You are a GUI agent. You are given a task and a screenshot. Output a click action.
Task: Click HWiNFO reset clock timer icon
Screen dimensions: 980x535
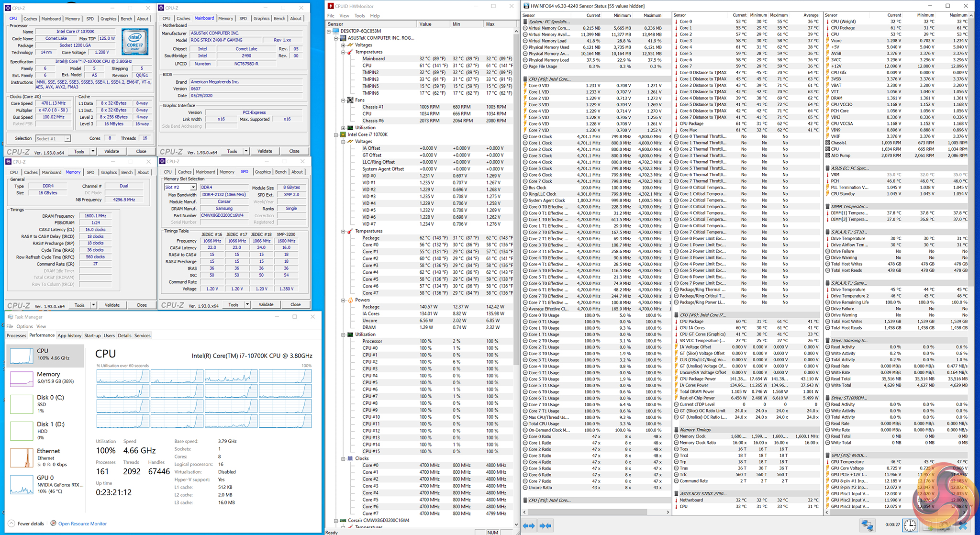click(910, 525)
